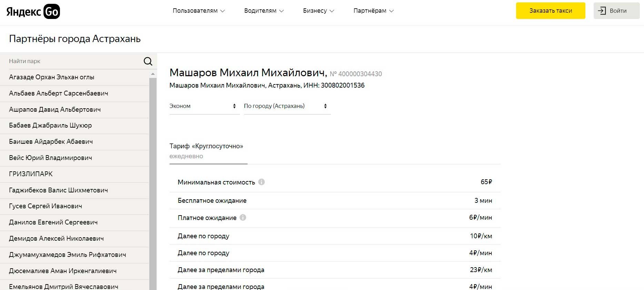
Task: Choose Гусев Сергей Иванович from list
Action: (46, 206)
